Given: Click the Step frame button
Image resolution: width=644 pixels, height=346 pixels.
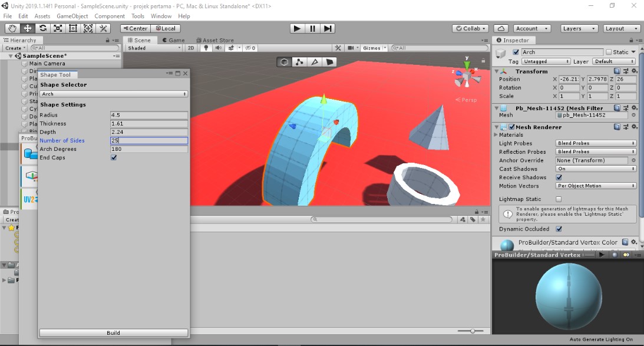Looking at the screenshot, I should coord(328,28).
